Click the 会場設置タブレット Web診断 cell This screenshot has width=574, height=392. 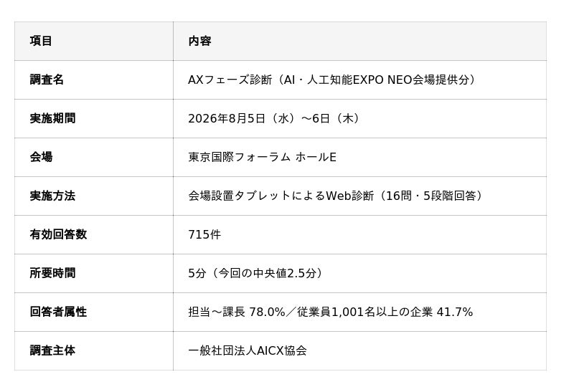click(x=360, y=196)
